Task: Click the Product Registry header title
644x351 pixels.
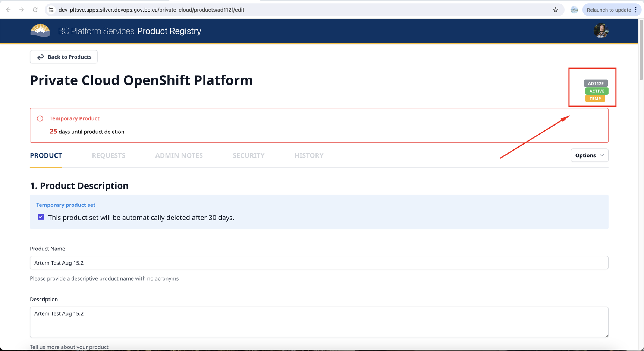Action: click(x=169, y=31)
